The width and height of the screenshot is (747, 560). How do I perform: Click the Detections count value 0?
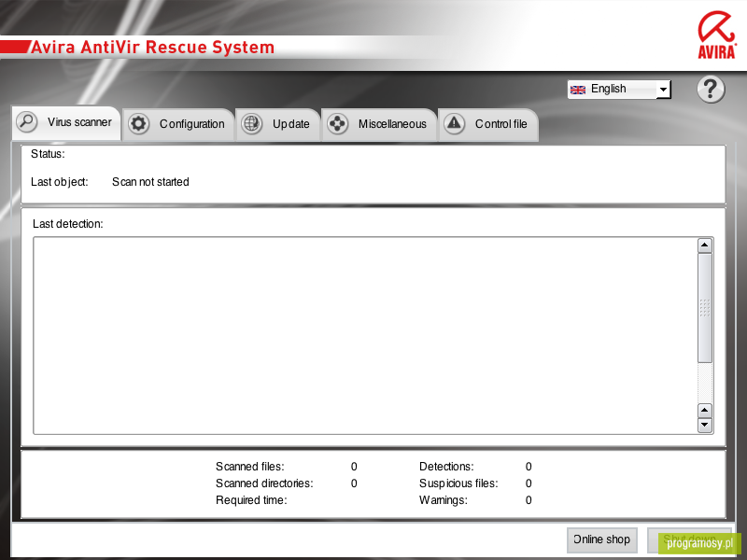(x=529, y=466)
